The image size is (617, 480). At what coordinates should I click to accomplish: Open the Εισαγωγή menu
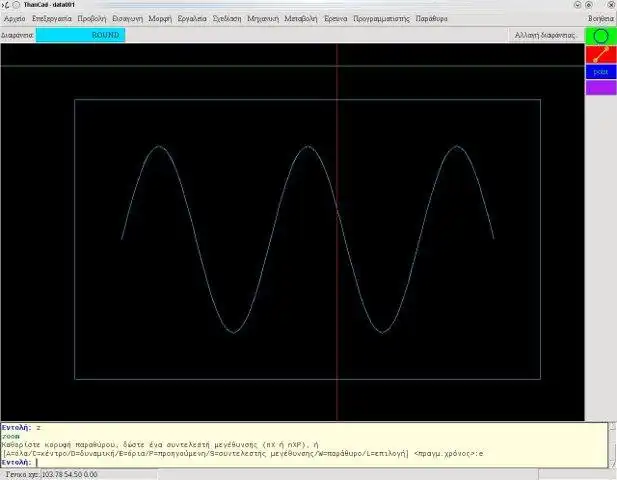pos(127,18)
